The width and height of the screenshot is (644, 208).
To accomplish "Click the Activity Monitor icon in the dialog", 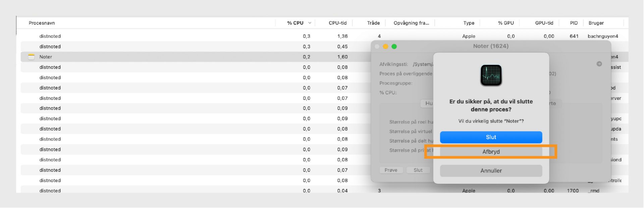I will [x=491, y=75].
